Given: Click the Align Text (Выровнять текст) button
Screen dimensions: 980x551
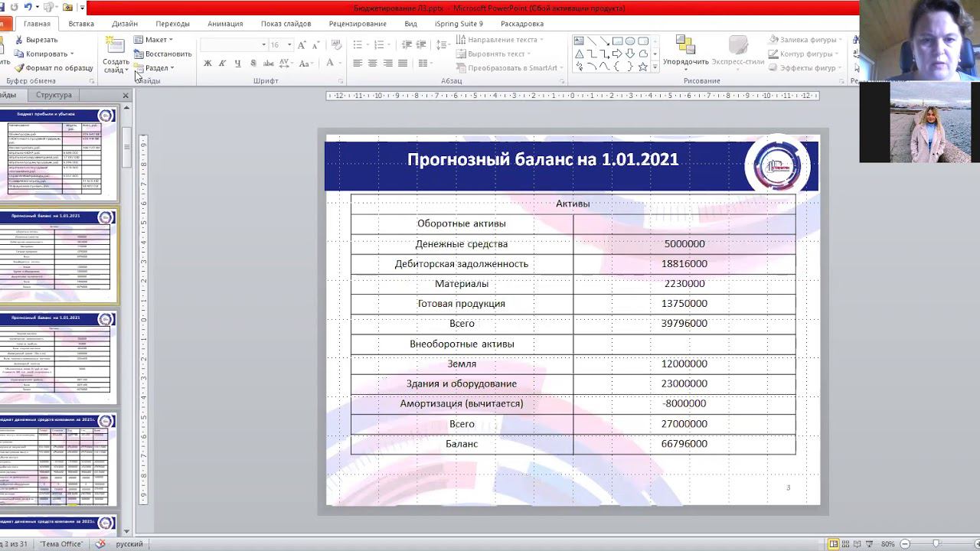Looking at the screenshot, I should (x=493, y=54).
